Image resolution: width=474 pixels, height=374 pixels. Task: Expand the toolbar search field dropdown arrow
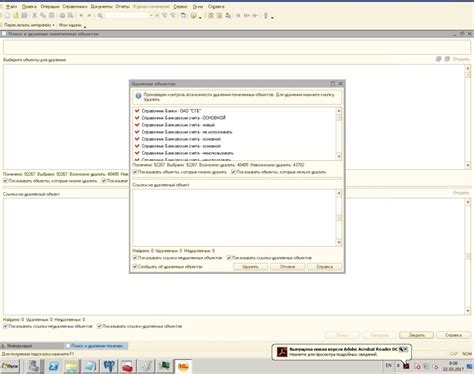coord(151,15)
